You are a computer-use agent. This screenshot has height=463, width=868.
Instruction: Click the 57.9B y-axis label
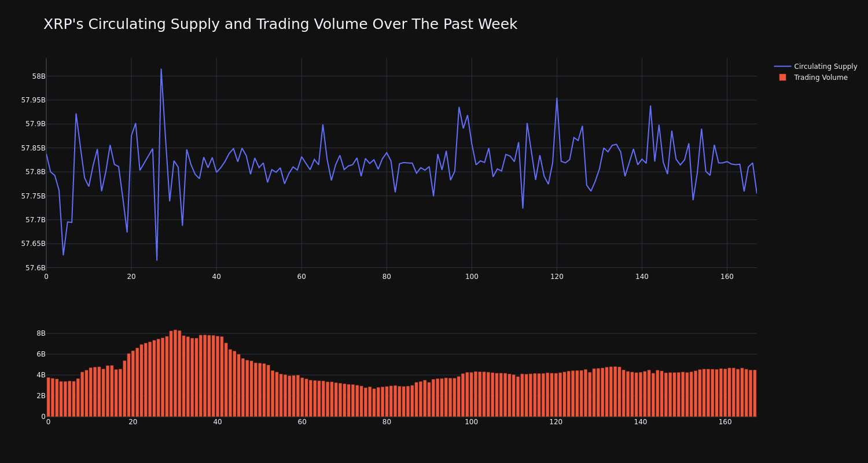pos(35,124)
